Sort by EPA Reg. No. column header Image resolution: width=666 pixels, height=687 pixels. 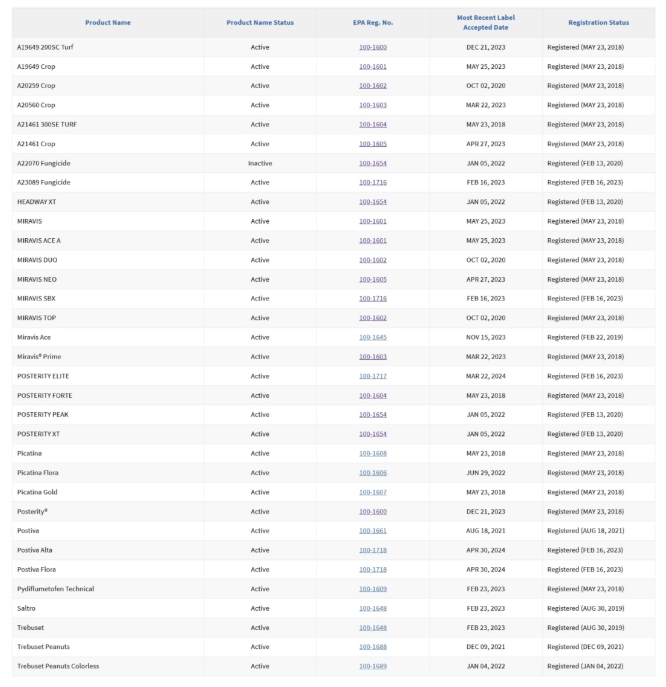[x=373, y=22]
